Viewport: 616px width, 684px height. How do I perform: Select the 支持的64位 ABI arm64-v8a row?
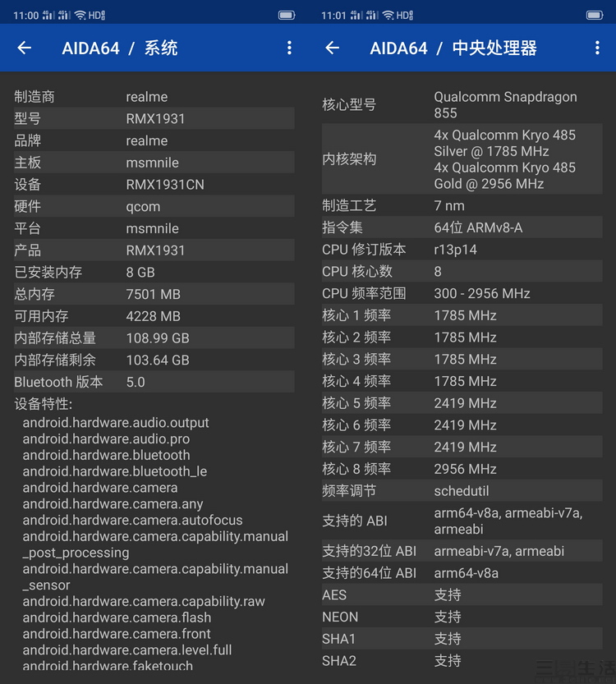coord(462,573)
